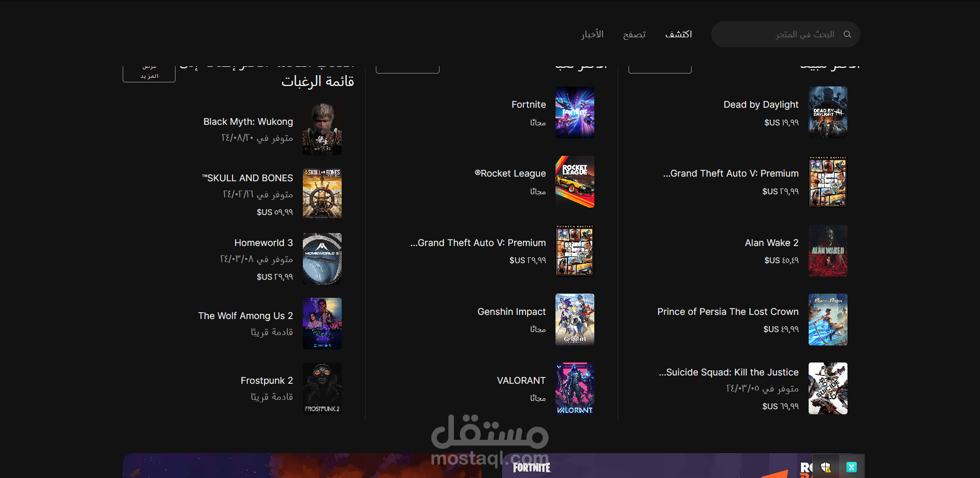Screen dimensions: 980x478
Task: Open The Wolf Among Us 2 cover art
Action: pos(322,324)
